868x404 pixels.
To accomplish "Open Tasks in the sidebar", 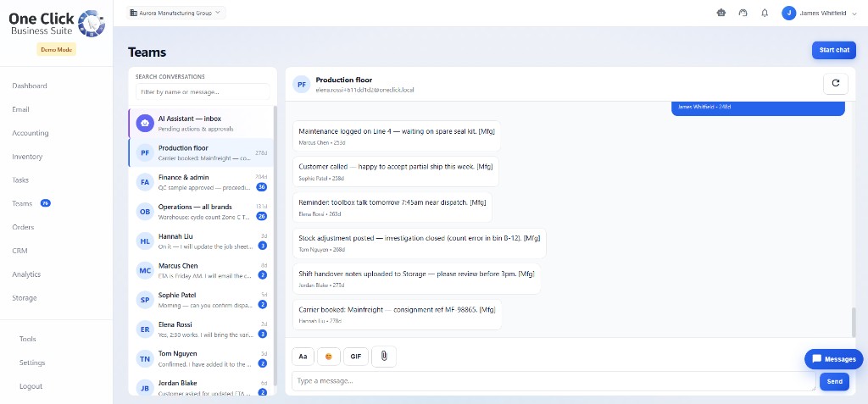I will tap(20, 180).
